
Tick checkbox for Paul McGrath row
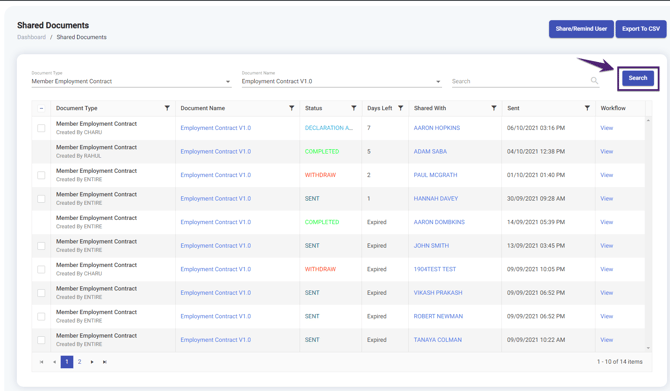coord(41,175)
